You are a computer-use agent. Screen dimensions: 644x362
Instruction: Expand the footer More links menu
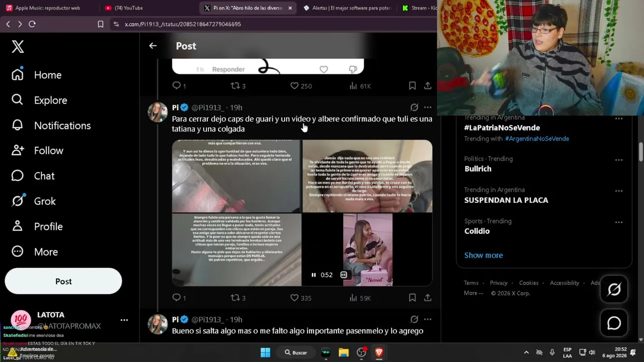click(x=473, y=293)
